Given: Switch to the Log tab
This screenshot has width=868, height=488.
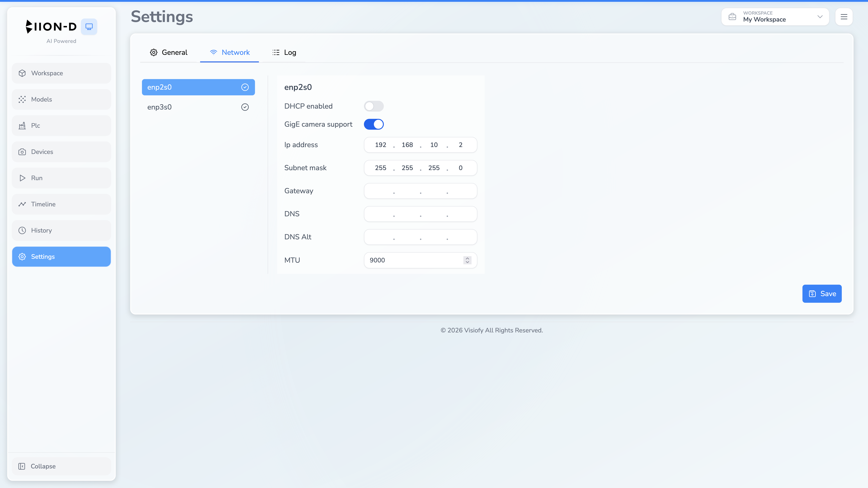Looking at the screenshot, I should click(x=284, y=52).
